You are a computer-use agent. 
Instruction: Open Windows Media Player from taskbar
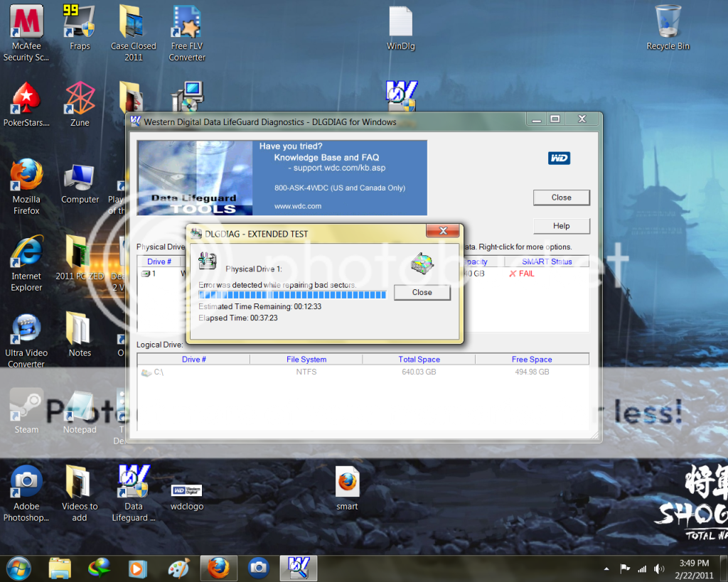coord(138,568)
